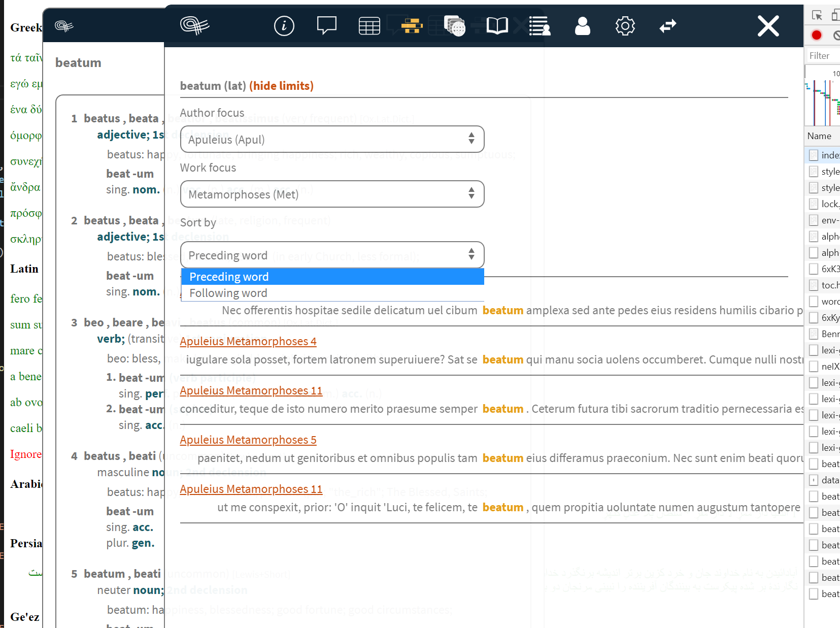Select the Latin section in sidebar

24,269
